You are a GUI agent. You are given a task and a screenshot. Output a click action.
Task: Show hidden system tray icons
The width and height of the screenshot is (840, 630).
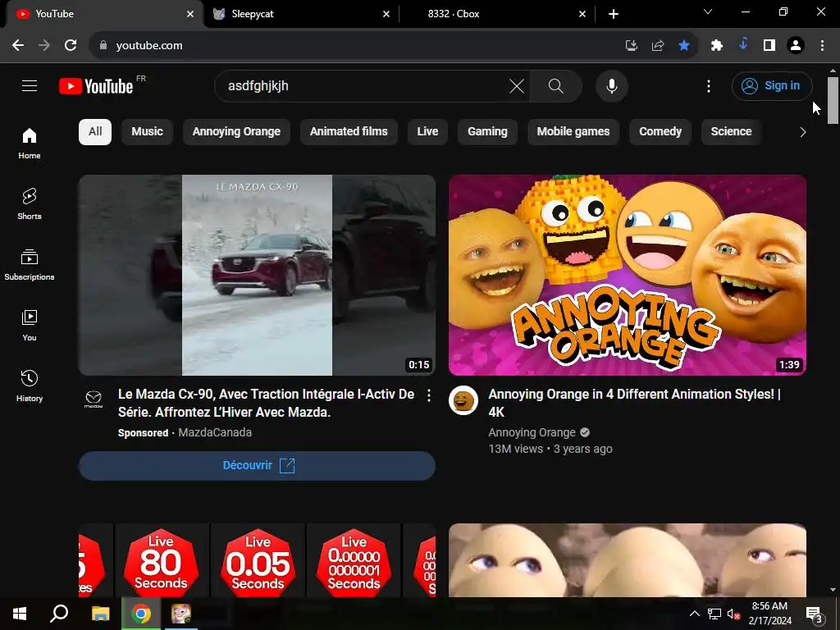coord(694,614)
